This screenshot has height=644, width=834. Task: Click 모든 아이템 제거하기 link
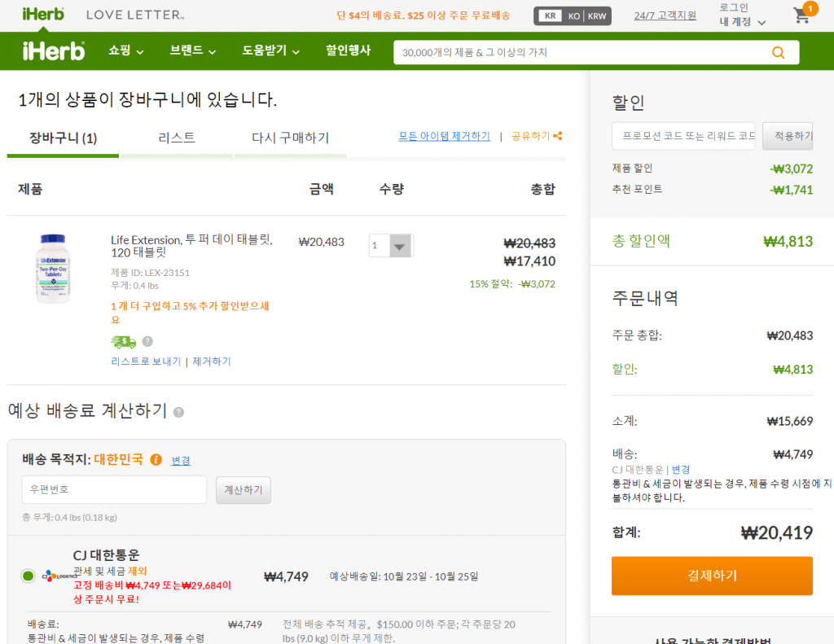point(444,136)
